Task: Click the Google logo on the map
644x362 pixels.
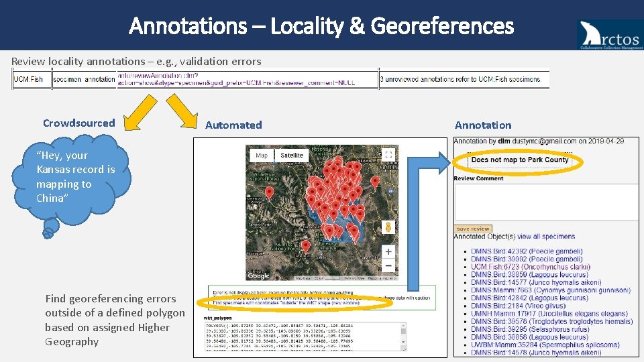Action: 258,276
